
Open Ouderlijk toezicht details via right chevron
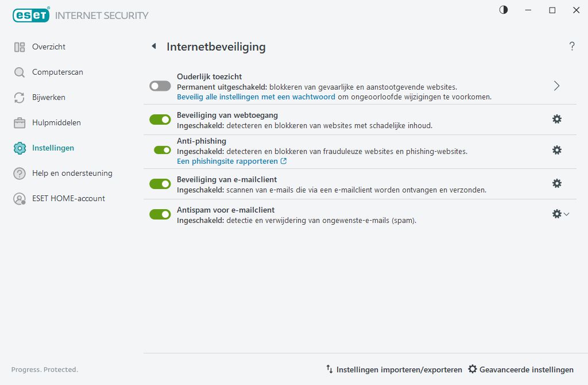(556, 85)
